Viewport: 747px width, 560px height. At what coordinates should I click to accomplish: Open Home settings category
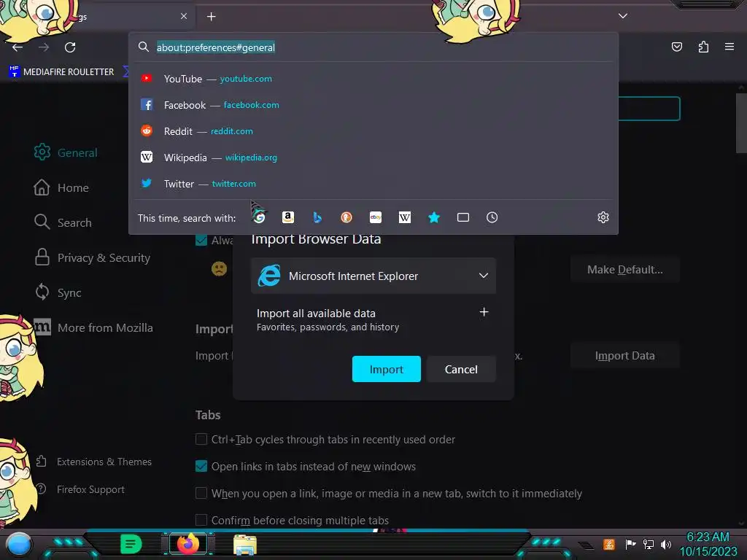[61, 187]
